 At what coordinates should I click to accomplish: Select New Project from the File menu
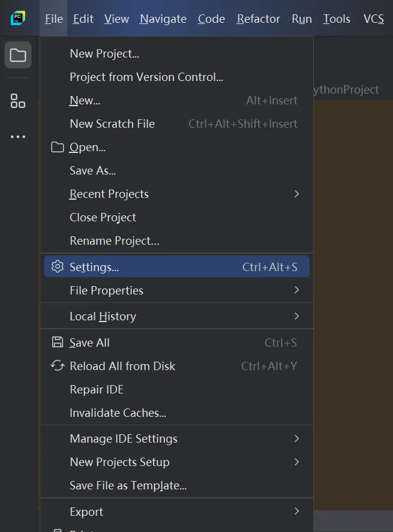pos(104,53)
